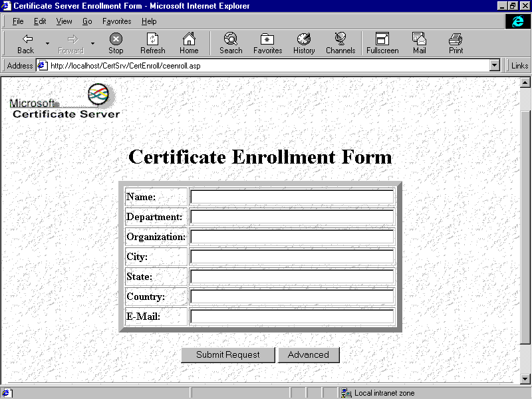Click into the Name text field

[x=292, y=197]
